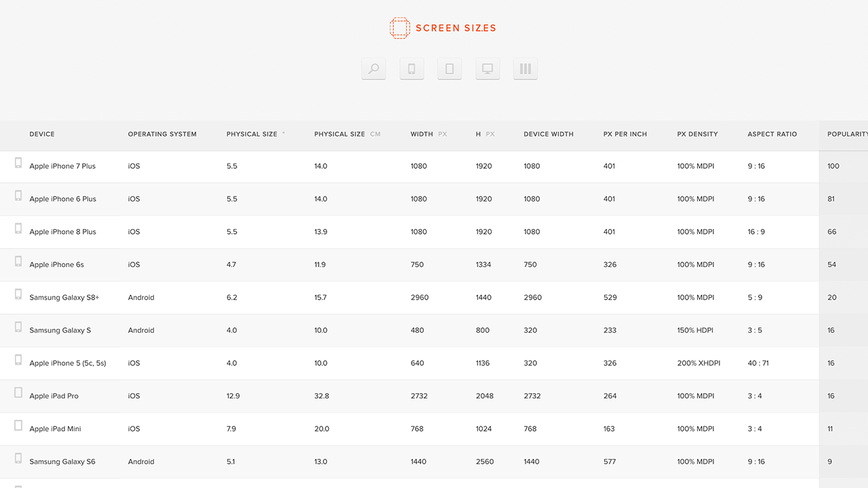Sort by Device column header
This screenshot has height=488, width=868.
(42, 134)
